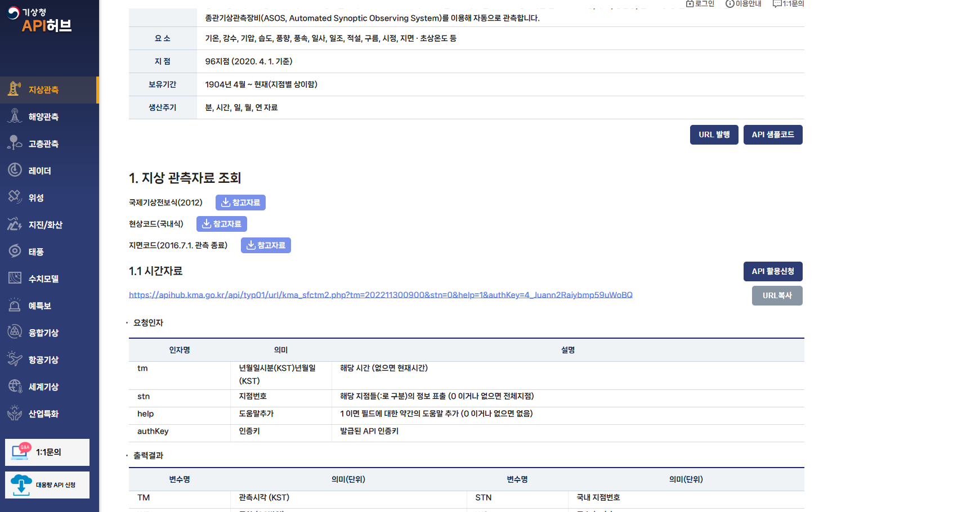The image size is (980, 512).
Task: Select the 레이더 sidebar icon
Action: coord(15,170)
